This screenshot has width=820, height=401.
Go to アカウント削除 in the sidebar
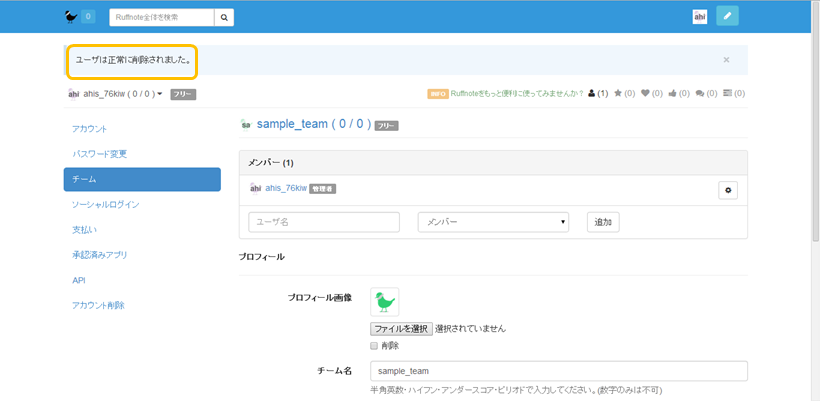pos(99,305)
